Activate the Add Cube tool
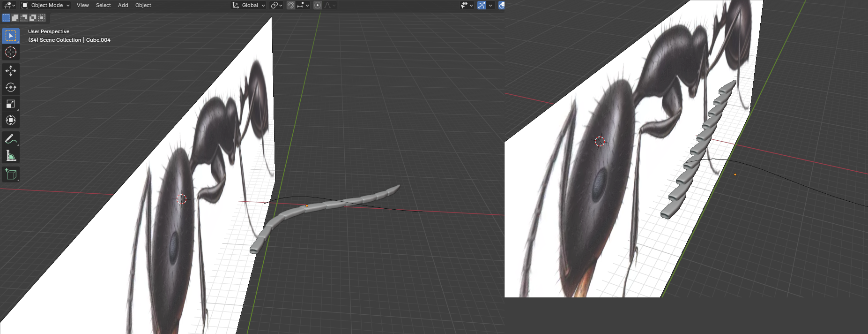Viewport: 868px width, 334px height. [11, 174]
